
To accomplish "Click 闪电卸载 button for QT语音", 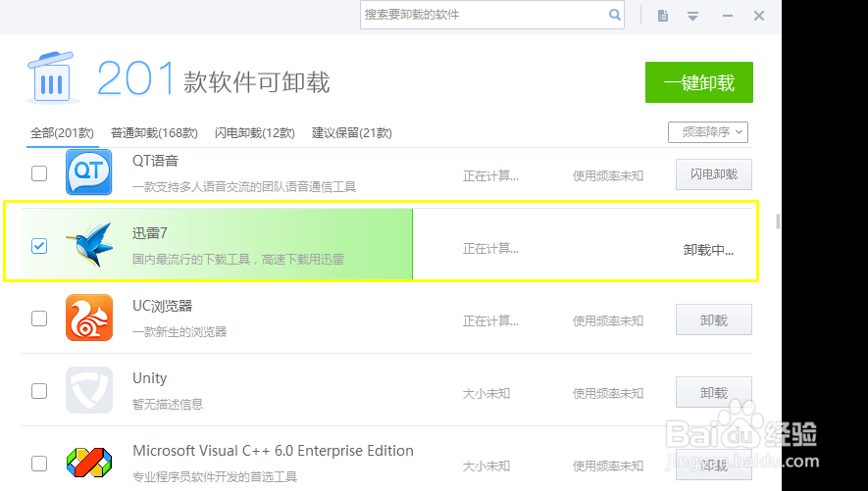I will point(714,174).
